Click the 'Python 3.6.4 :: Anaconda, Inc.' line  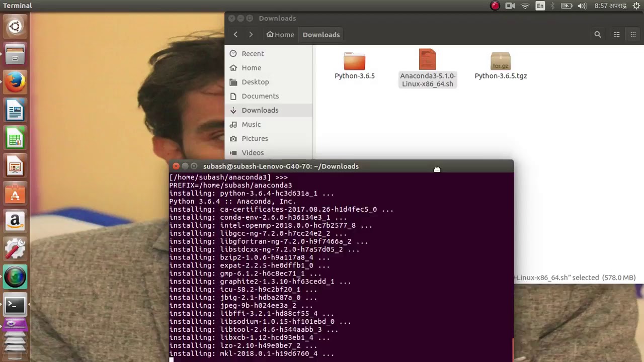(232, 202)
